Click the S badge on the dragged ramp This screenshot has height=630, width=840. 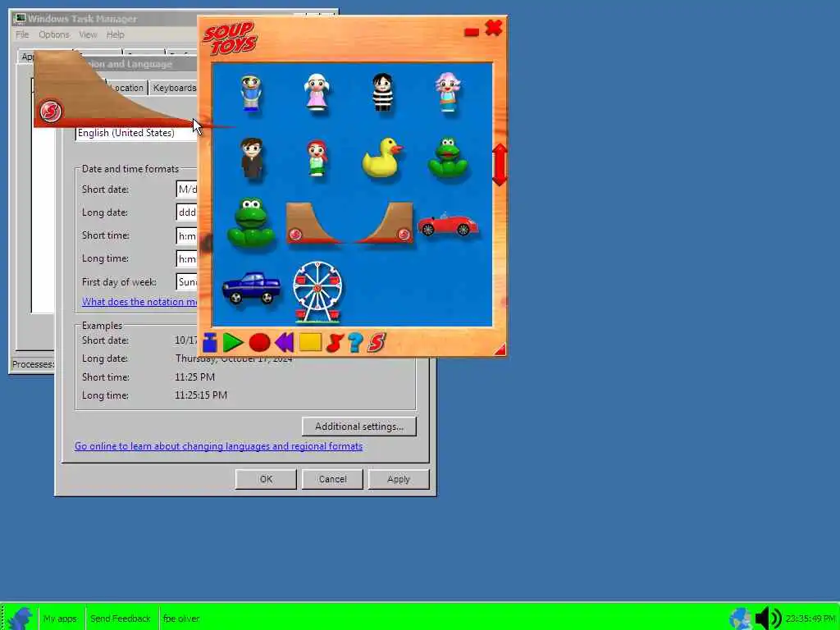tap(51, 111)
